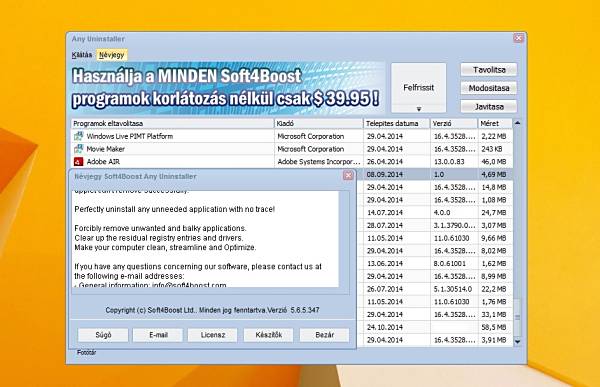This screenshot has width=600, height=387.
Task: Select the row dated 14.07.2014
Action: (435, 212)
